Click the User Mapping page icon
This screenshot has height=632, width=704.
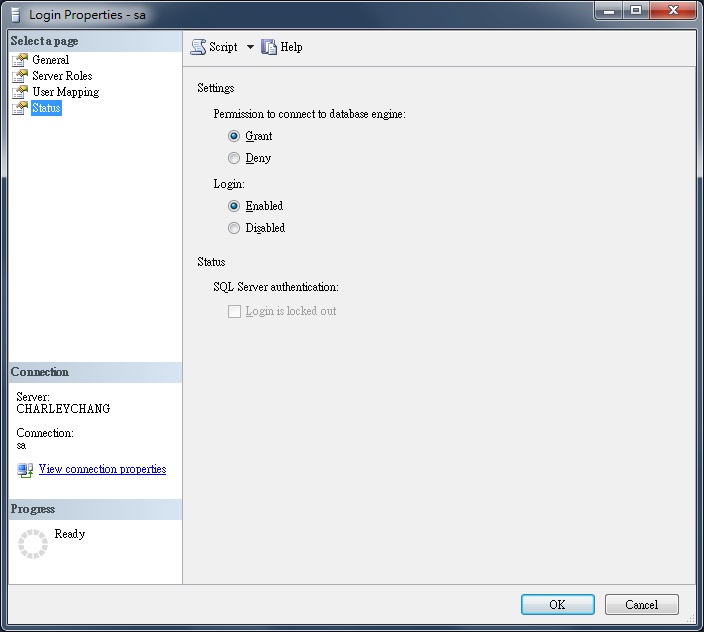click(20, 92)
